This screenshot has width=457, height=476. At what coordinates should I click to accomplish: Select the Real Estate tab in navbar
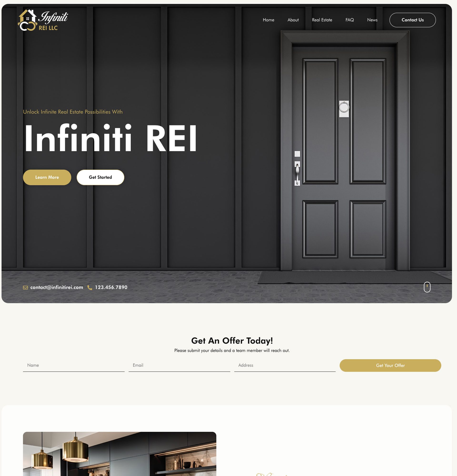tap(322, 20)
